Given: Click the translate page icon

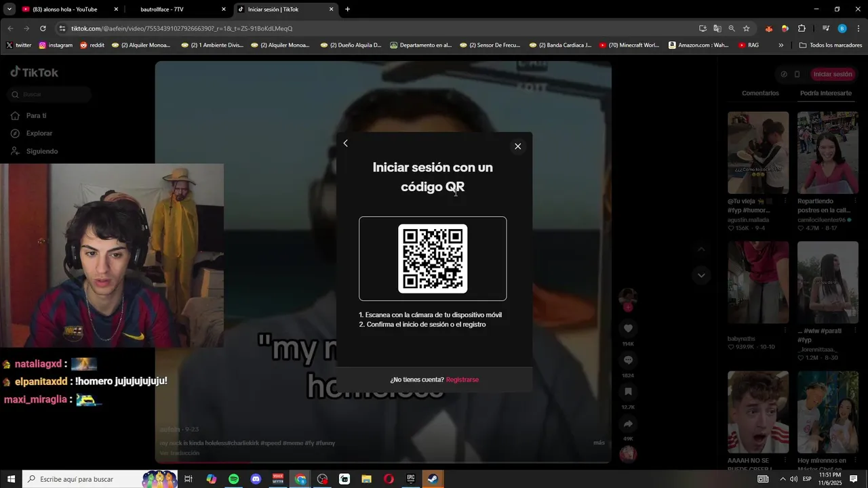Looking at the screenshot, I should [x=717, y=28].
